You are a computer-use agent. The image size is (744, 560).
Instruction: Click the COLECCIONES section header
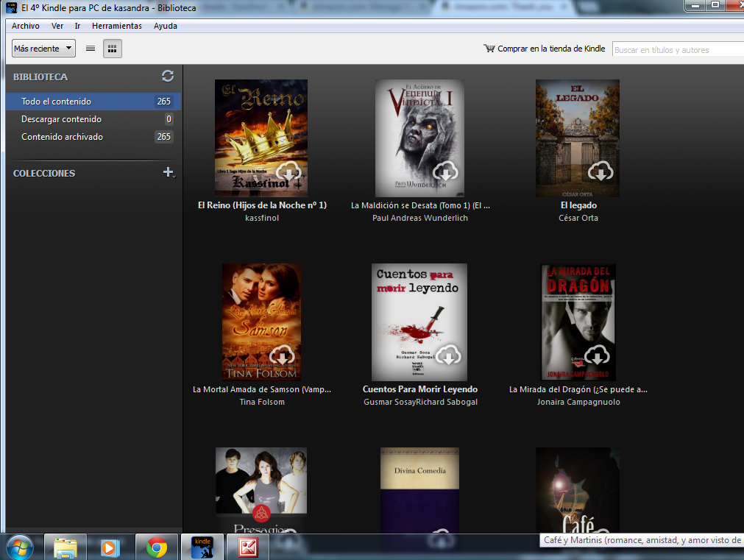(44, 173)
